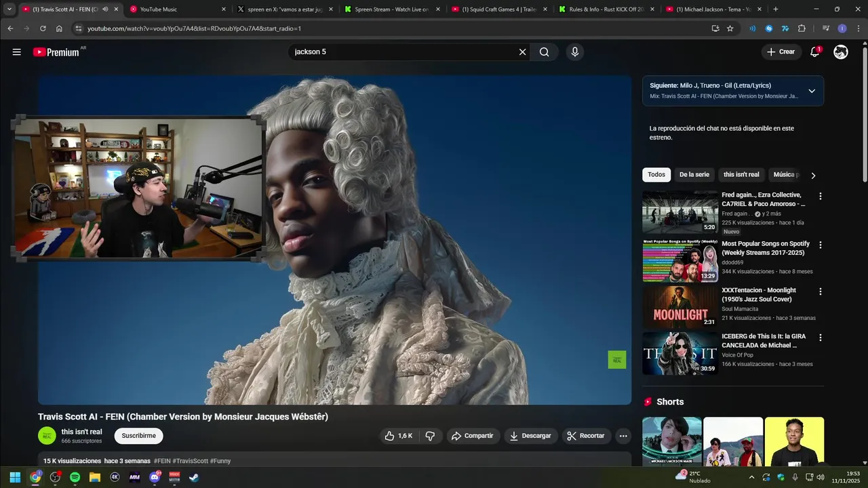This screenshot has height=488, width=868.
Task: Open the 'this isn't real' channel name
Action: click(81, 432)
